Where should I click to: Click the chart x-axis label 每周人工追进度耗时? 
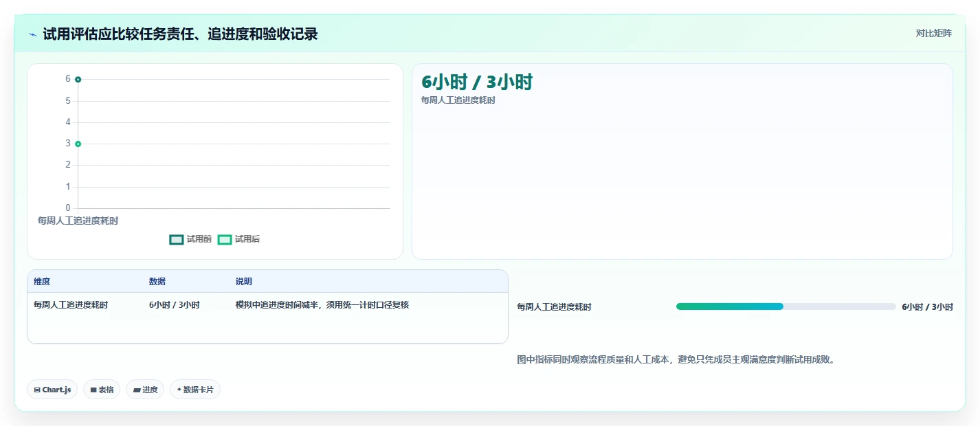(x=78, y=221)
